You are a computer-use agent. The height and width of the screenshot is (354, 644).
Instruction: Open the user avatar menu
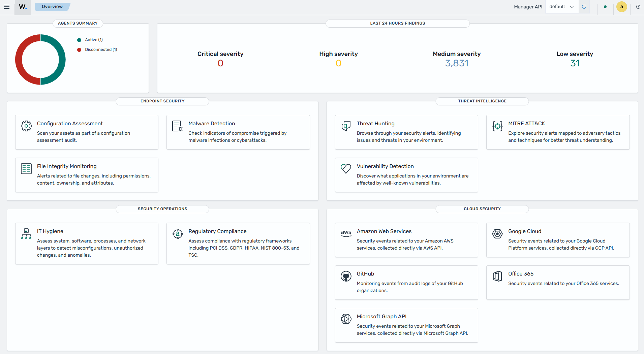click(x=622, y=7)
